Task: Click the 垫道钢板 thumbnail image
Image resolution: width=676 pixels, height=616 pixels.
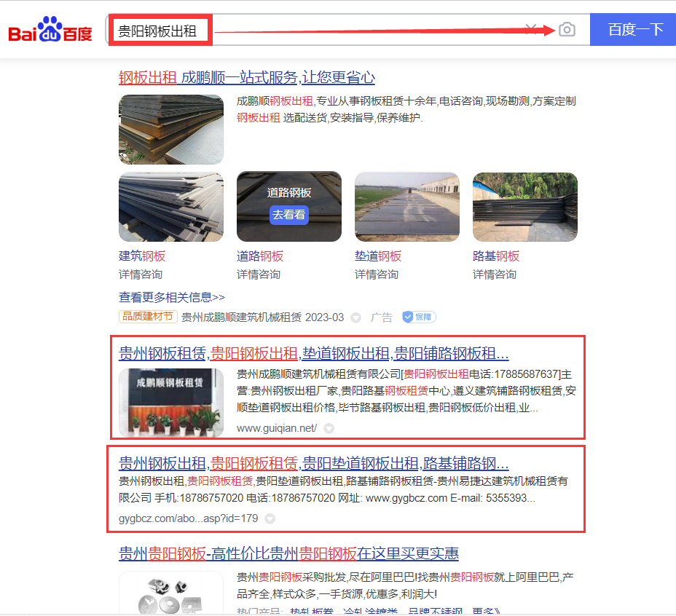Action: point(407,207)
